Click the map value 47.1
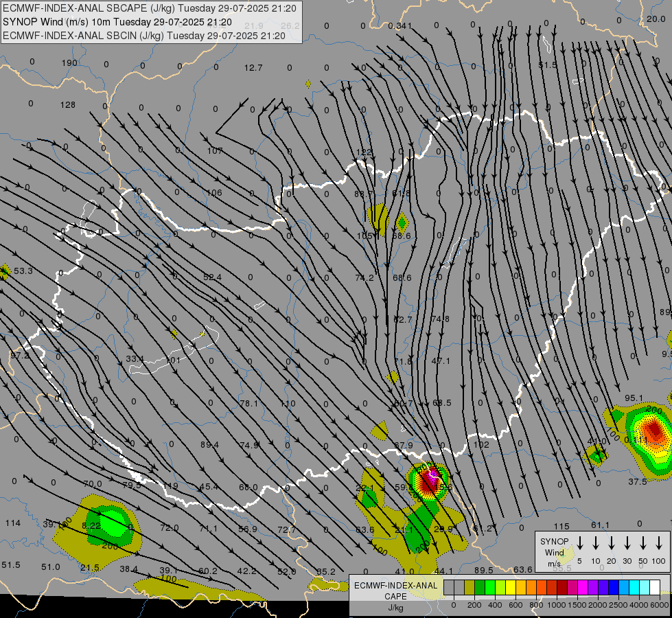The width and height of the screenshot is (672, 618). tap(441, 361)
